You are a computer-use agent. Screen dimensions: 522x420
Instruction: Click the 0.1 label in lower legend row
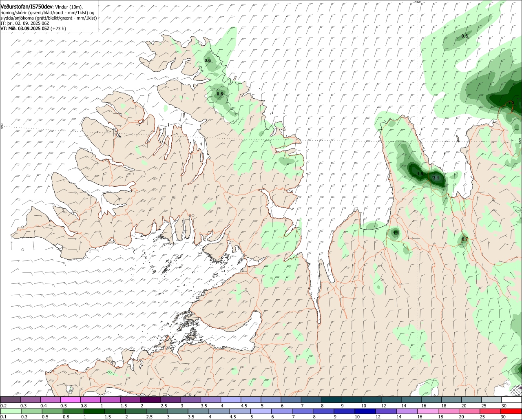coord(3,417)
